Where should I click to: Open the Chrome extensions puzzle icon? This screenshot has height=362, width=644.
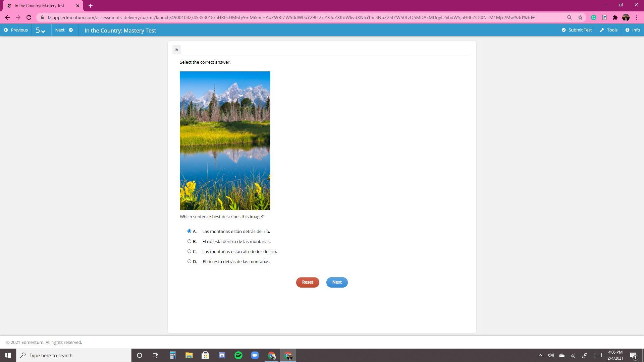[615, 17]
